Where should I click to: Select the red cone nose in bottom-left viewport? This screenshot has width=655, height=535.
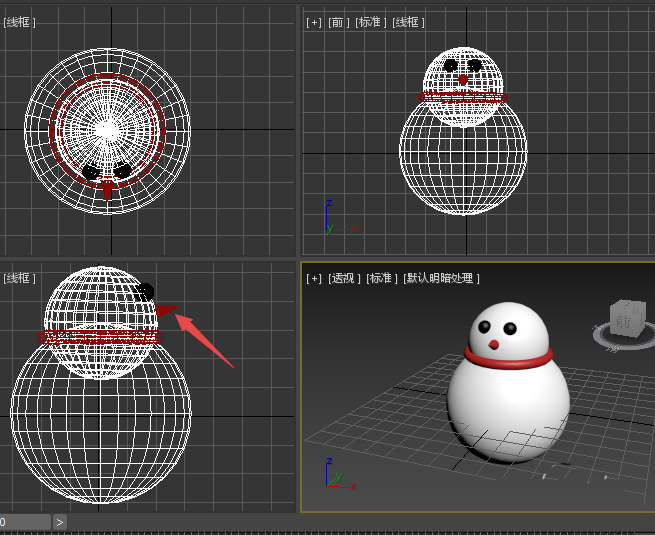[x=165, y=311]
